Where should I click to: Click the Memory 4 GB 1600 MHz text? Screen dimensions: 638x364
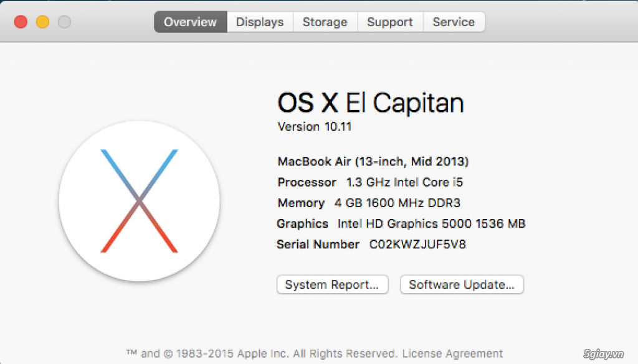369,203
